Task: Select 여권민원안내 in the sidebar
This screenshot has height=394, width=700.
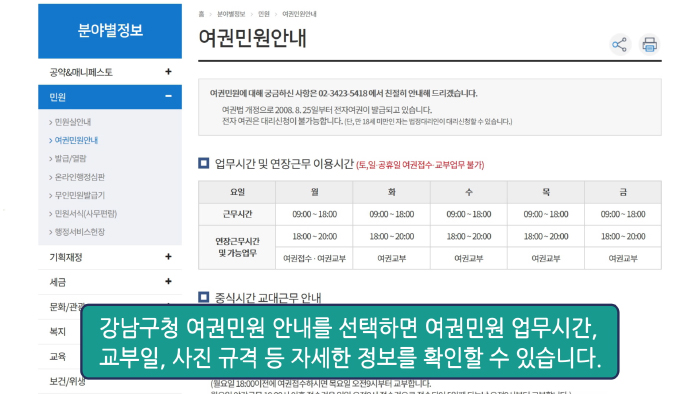Action: click(76, 140)
